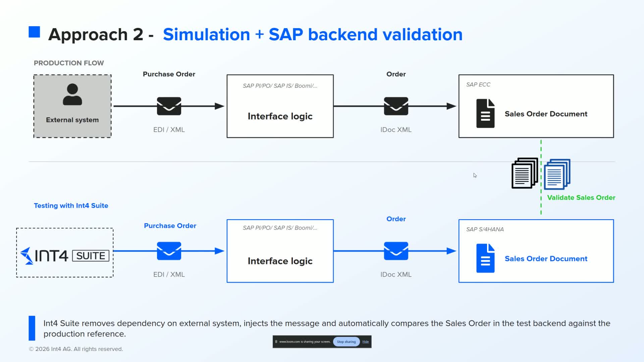Click the blue 'Order' label
This screenshot has width=644, height=362.
(x=396, y=219)
